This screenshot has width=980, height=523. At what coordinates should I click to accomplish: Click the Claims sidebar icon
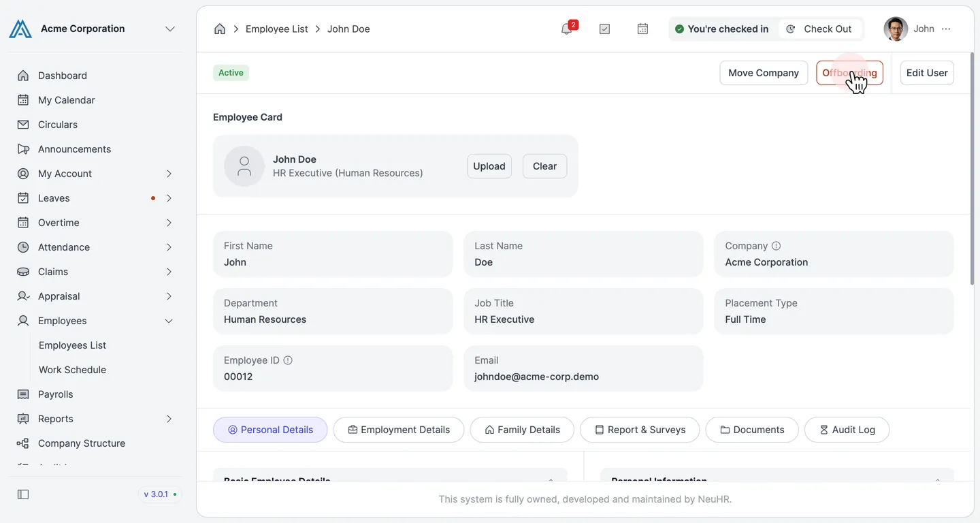pyautogui.click(x=23, y=272)
